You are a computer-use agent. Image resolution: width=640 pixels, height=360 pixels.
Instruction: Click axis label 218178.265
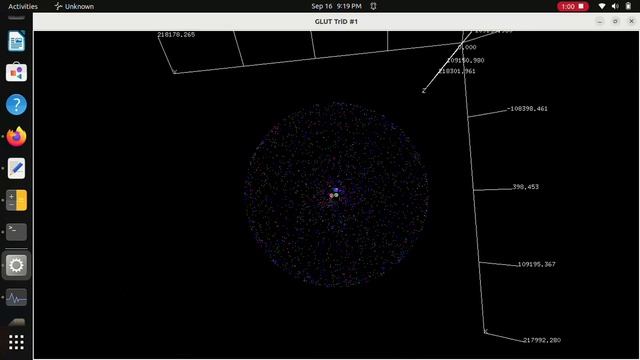[x=176, y=35]
